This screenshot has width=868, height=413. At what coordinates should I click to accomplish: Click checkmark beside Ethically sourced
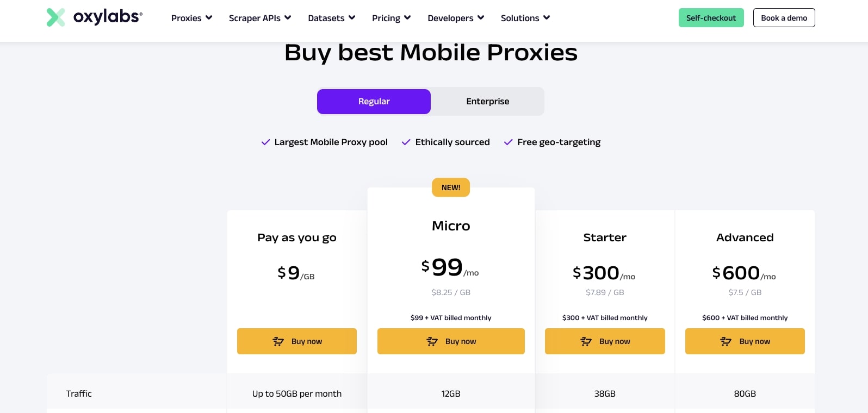point(406,142)
